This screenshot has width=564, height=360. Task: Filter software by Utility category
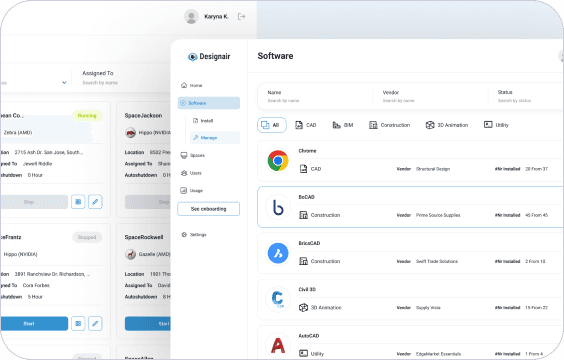(x=496, y=125)
